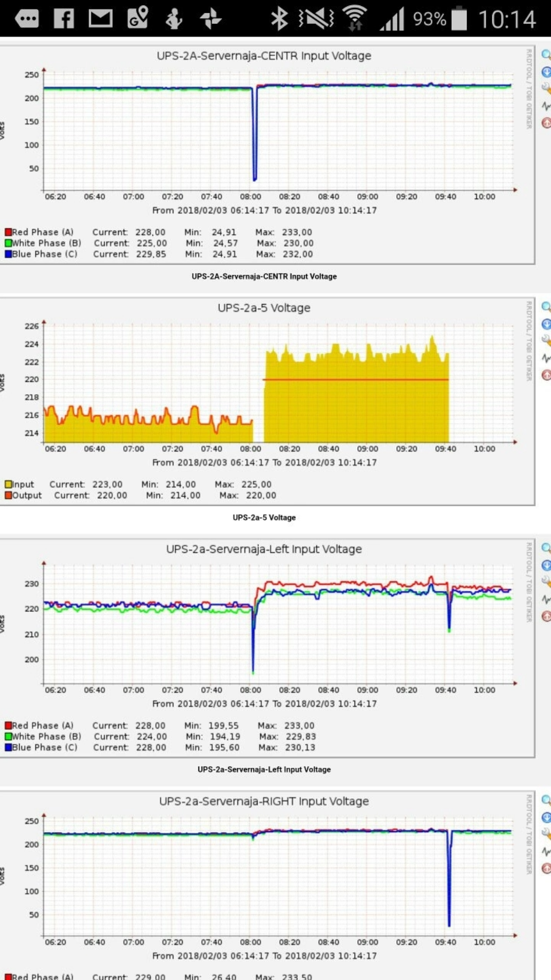Download CSV for CENTR Input Voltage graph
This screenshot has height=980, width=551.
546,72
